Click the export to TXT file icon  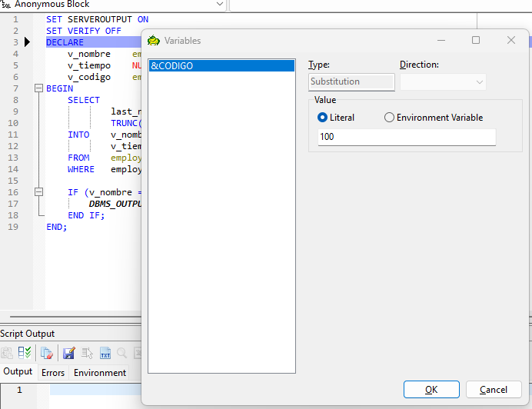[105, 353]
